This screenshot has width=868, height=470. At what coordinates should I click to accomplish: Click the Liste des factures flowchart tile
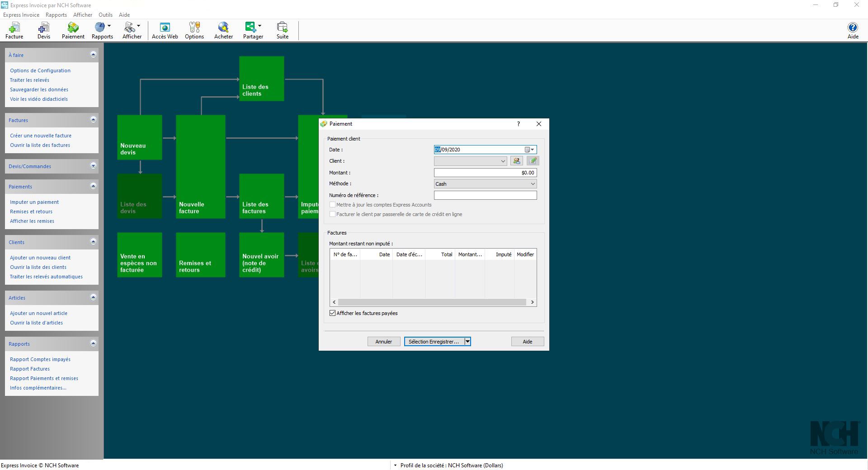pos(262,196)
